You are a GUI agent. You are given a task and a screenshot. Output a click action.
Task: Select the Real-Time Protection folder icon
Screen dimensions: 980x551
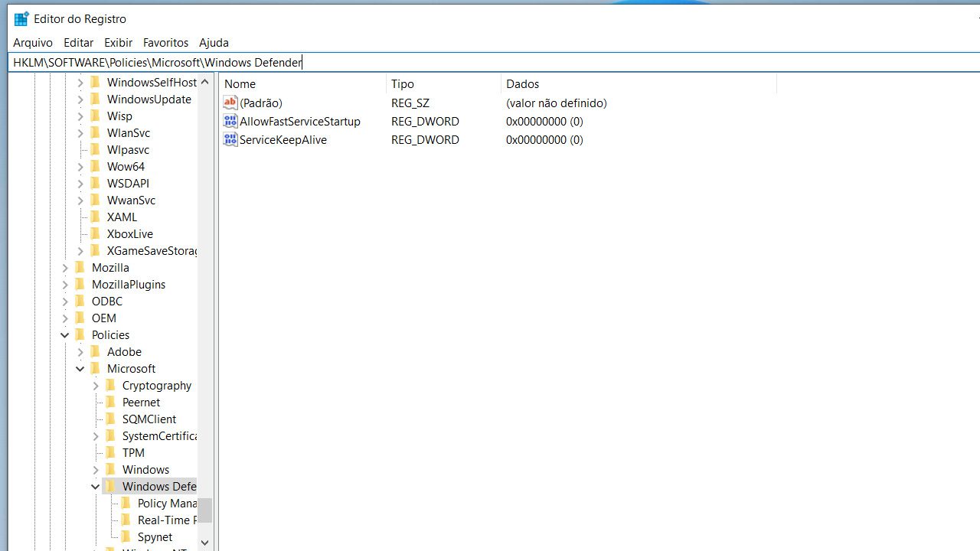click(126, 520)
